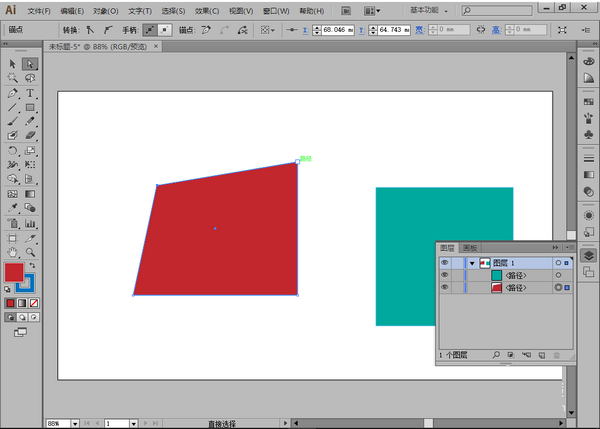Viewport: 600px width, 429px height.
Task: Click the 转换 to corner anchor button
Action: [91, 30]
